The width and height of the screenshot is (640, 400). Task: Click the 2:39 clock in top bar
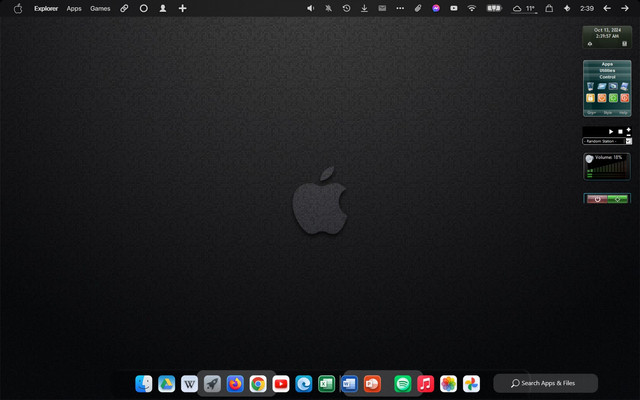pos(587,9)
